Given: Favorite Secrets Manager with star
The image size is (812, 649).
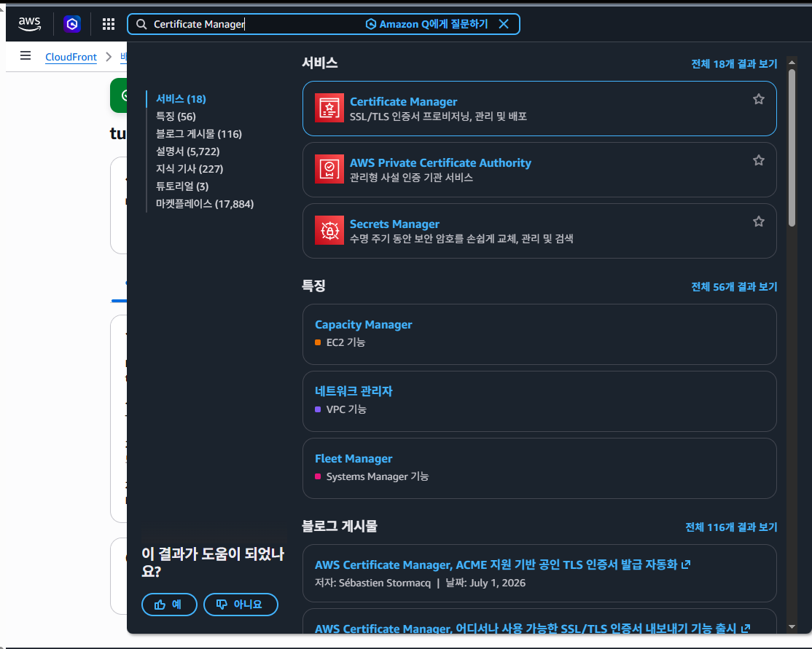Looking at the screenshot, I should point(759,221).
